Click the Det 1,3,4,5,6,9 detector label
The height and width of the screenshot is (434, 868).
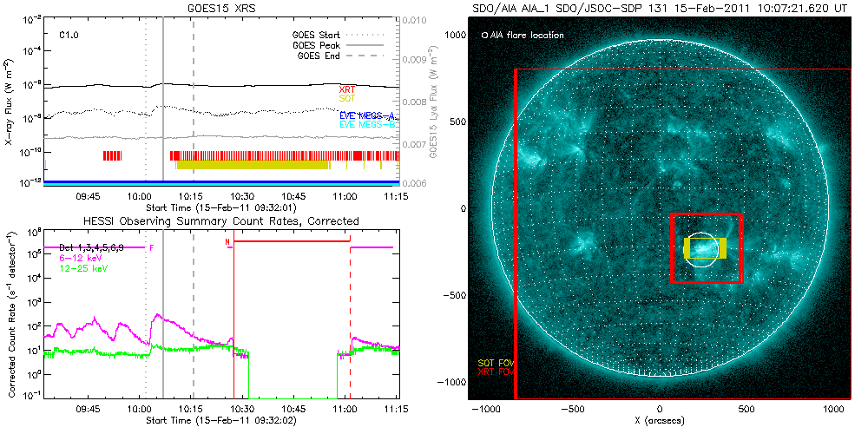[x=91, y=248]
